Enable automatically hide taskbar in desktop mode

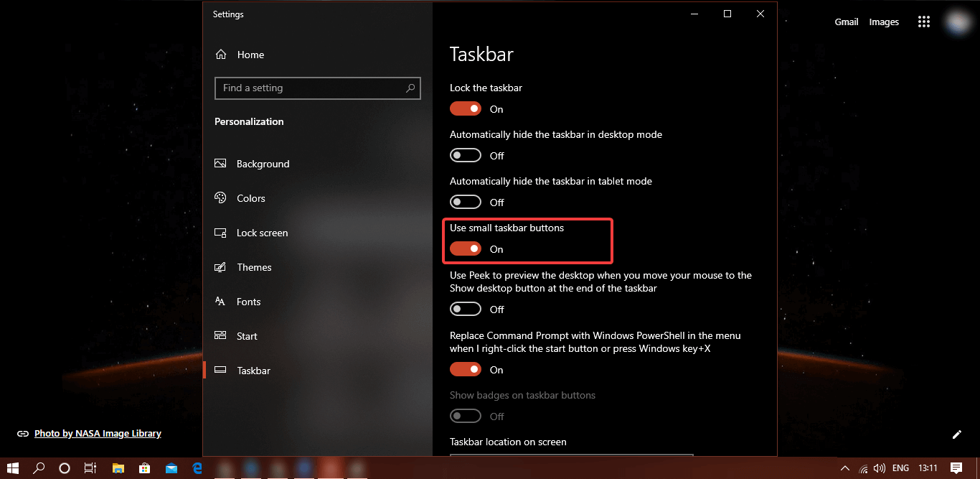466,155
